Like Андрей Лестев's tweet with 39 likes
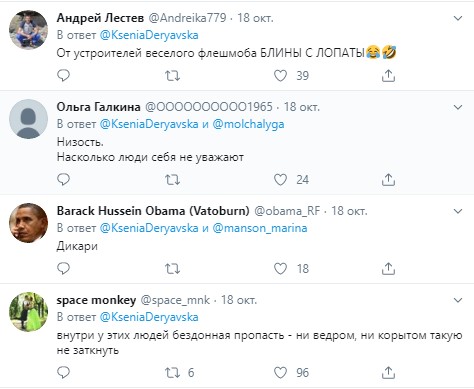Screen dimensions: 474x389 280,76
